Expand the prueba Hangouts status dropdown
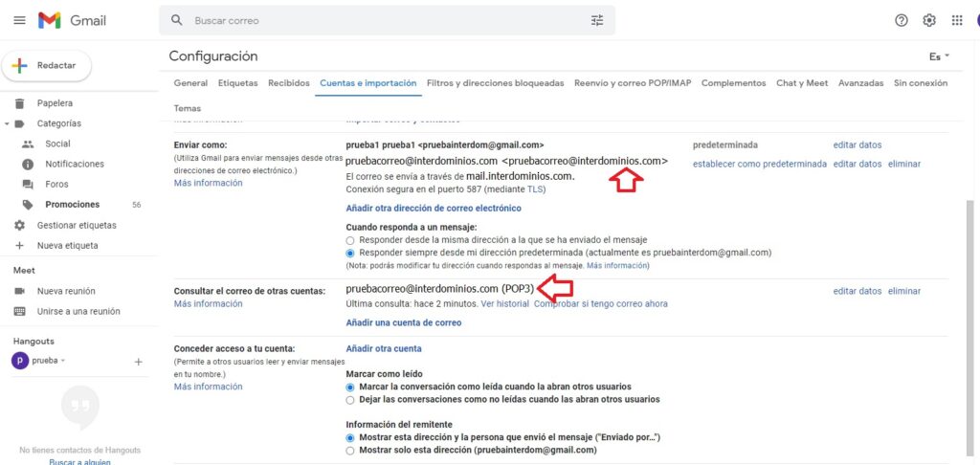 [62, 362]
